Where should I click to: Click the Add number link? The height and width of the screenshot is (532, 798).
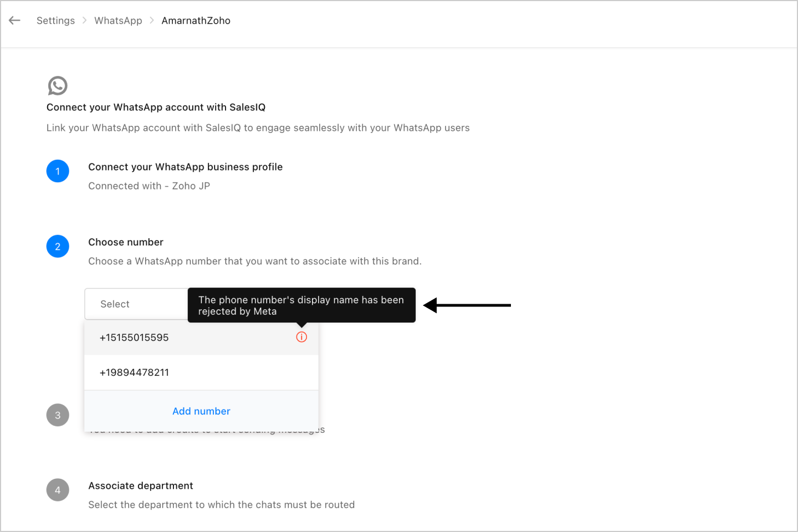(201, 411)
